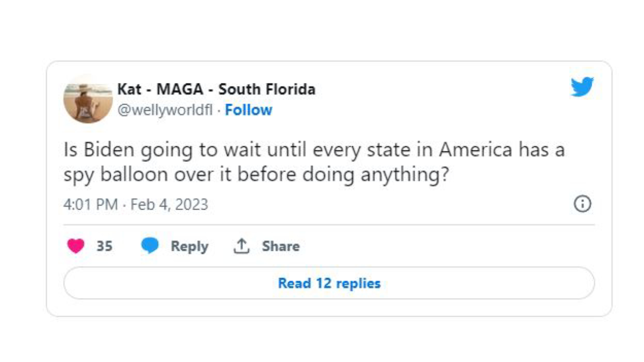Click the name Kat - MAGA - South Florida
Image resolution: width=644 pixels, height=362 pixels.
tap(216, 89)
